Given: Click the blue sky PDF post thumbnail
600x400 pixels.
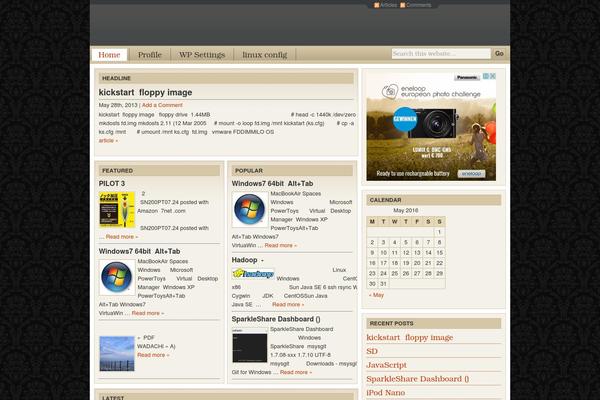Looking at the screenshot, I should 117,353.
